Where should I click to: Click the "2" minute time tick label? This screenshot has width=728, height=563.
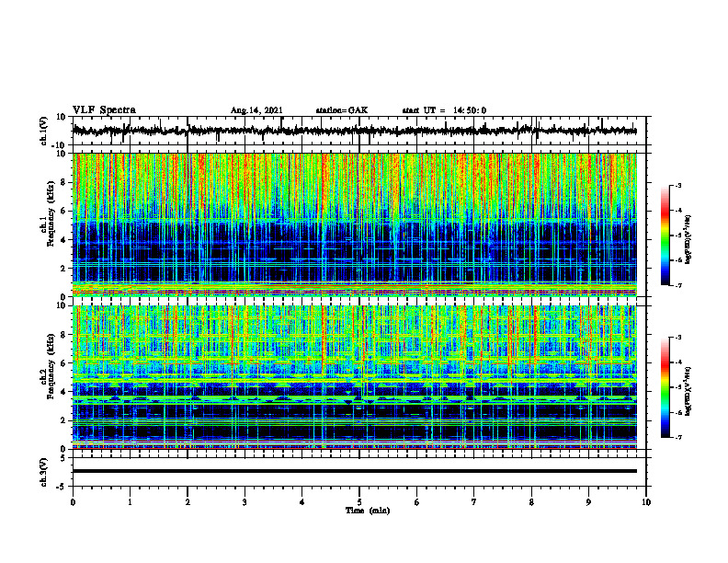(188, 502)
